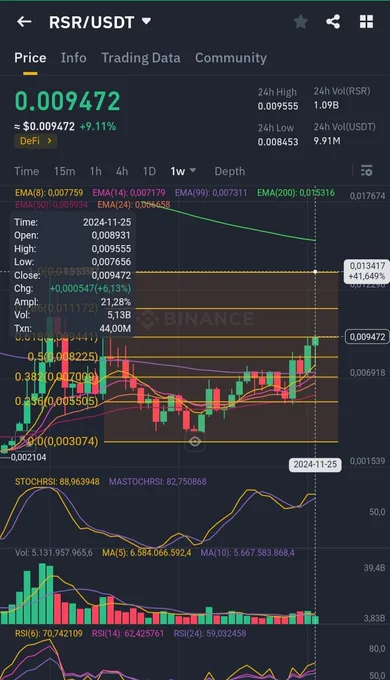The height and width of the screenshot is (680, 390).
Task: Click the EMA(99) indicator label
Action: click(211, 193)
